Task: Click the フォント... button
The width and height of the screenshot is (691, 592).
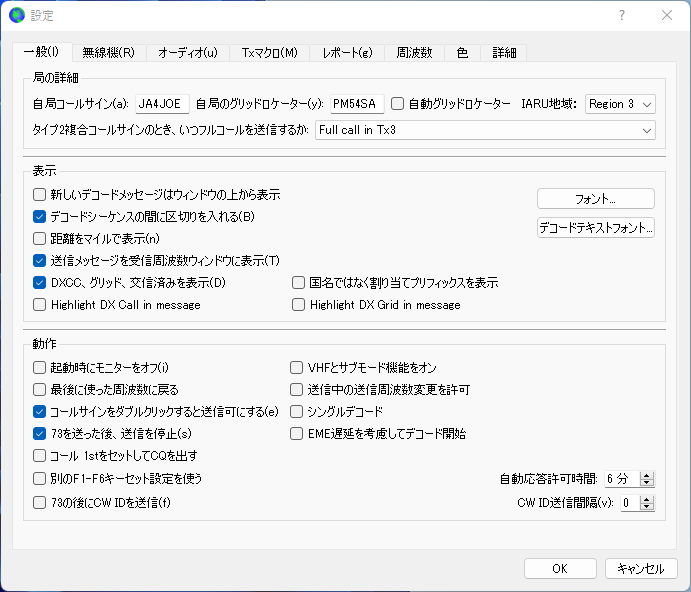Action: [595, 199]
